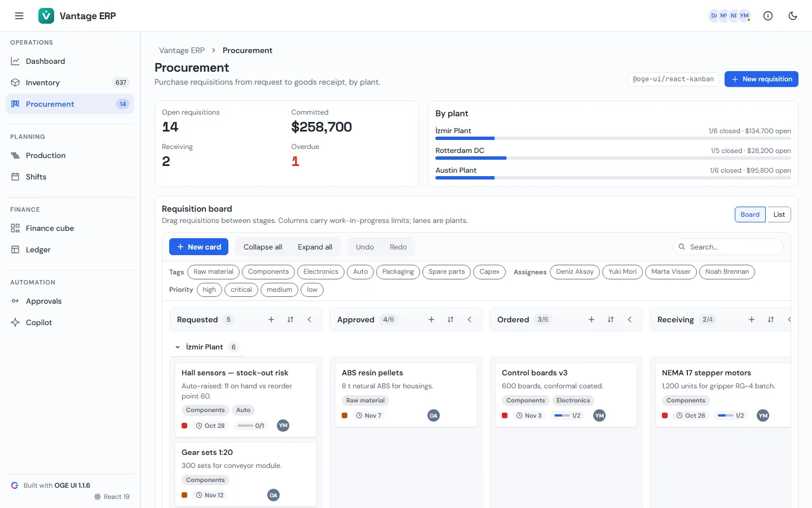Filter by assignee Yuki Mori
The height and width of the screenshot is (508, 812).
(623, 271)
